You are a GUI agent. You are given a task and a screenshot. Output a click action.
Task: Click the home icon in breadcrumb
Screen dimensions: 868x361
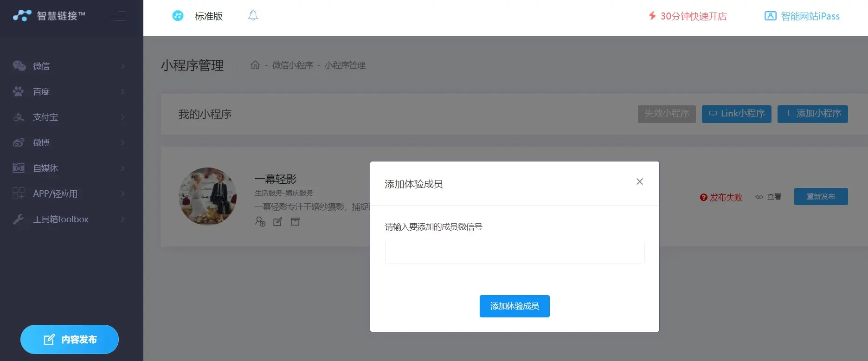[255, 65]
